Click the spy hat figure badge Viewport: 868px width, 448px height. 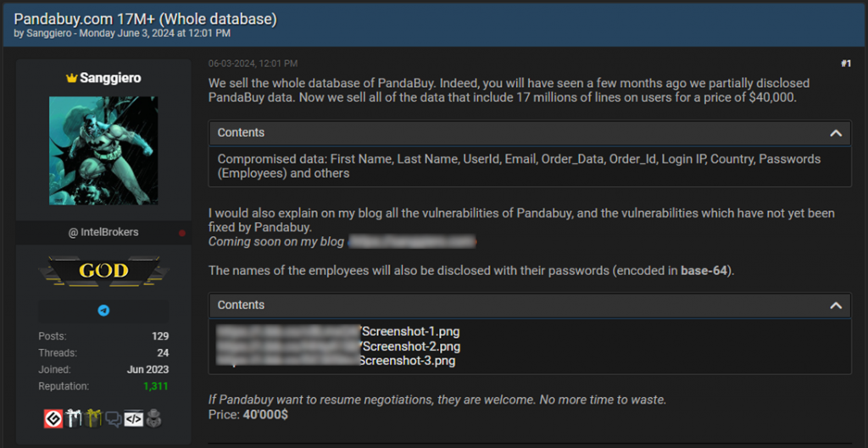pyautogui.click(x=153, y=418)
